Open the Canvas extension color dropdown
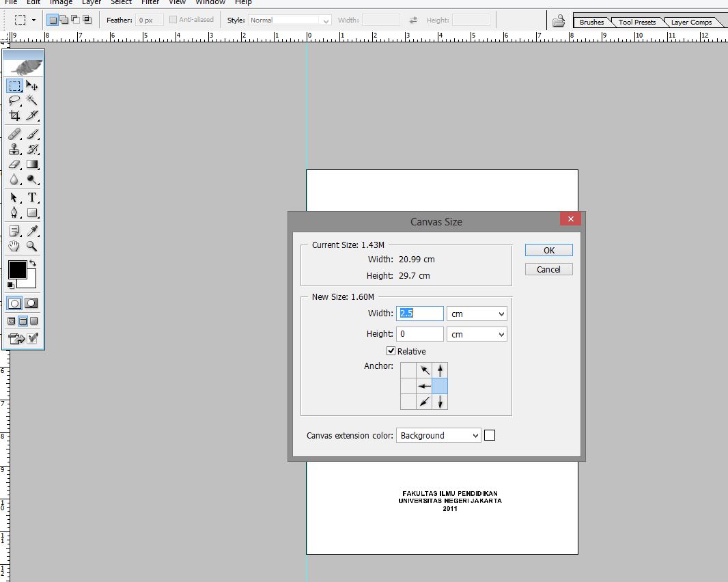Image resolution: width=728 pixels, height=582 pixels. click(438, 435)
